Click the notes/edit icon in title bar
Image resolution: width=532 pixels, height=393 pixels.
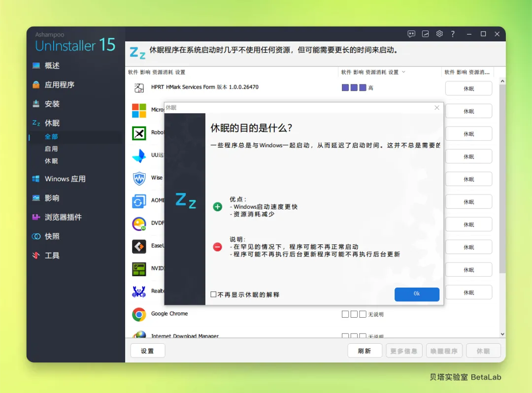[x=425, y=34]
